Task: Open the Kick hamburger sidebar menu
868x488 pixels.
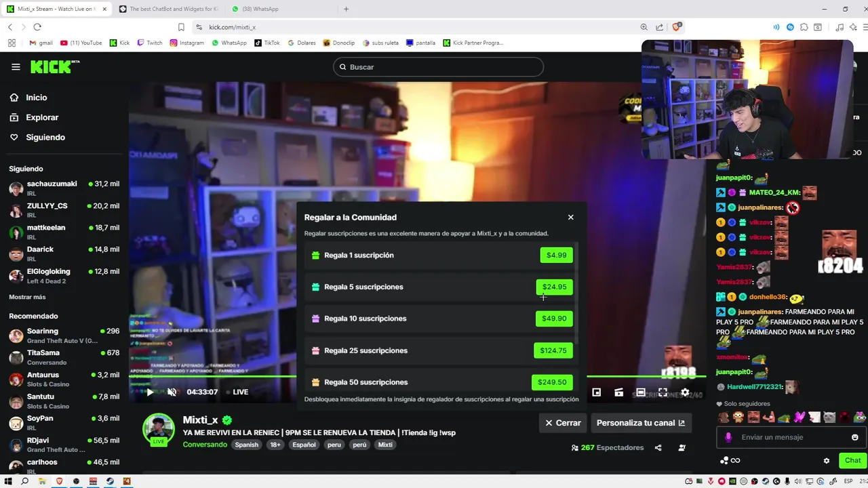Action: point(16,67)
